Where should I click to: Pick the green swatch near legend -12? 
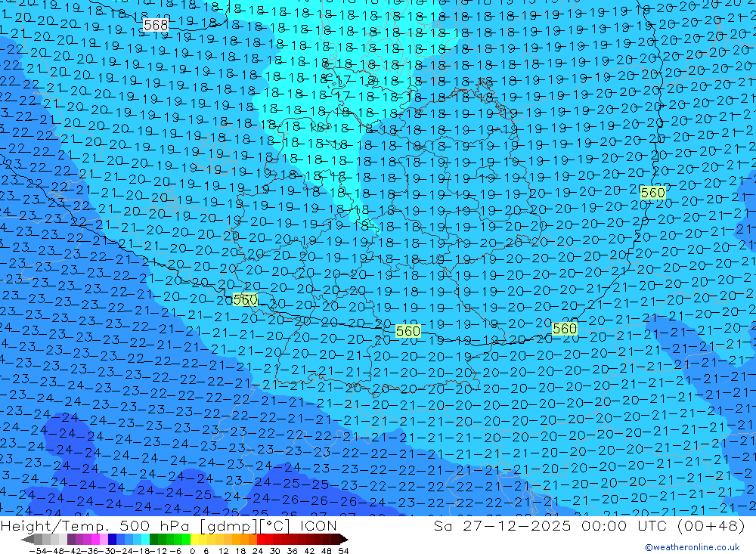162,539
